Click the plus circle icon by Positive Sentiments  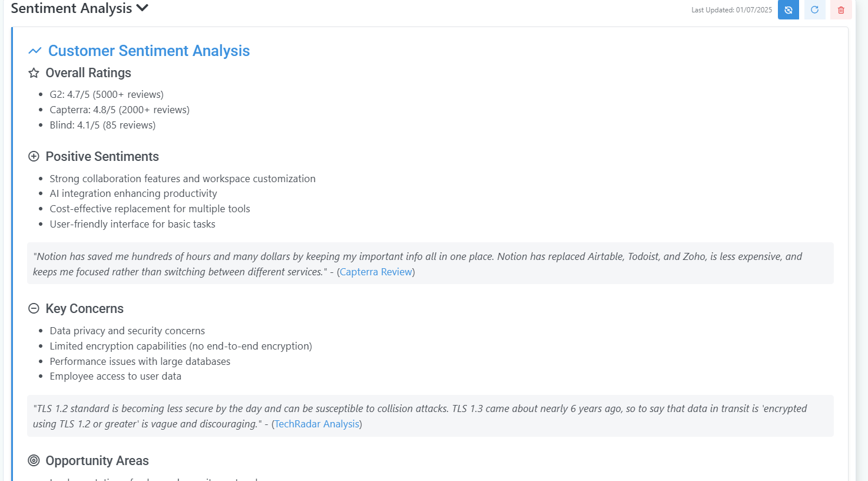tap(34, 157)
